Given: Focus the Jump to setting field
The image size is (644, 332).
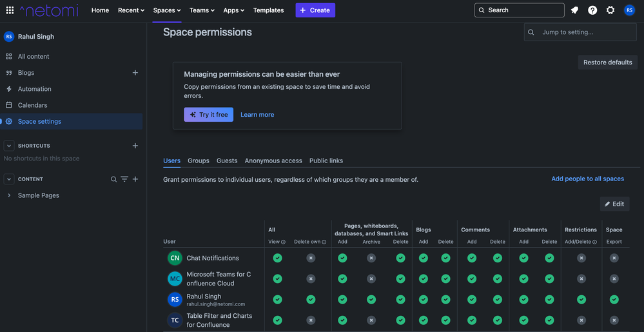Looking at the screenshot, I should 580,32.
